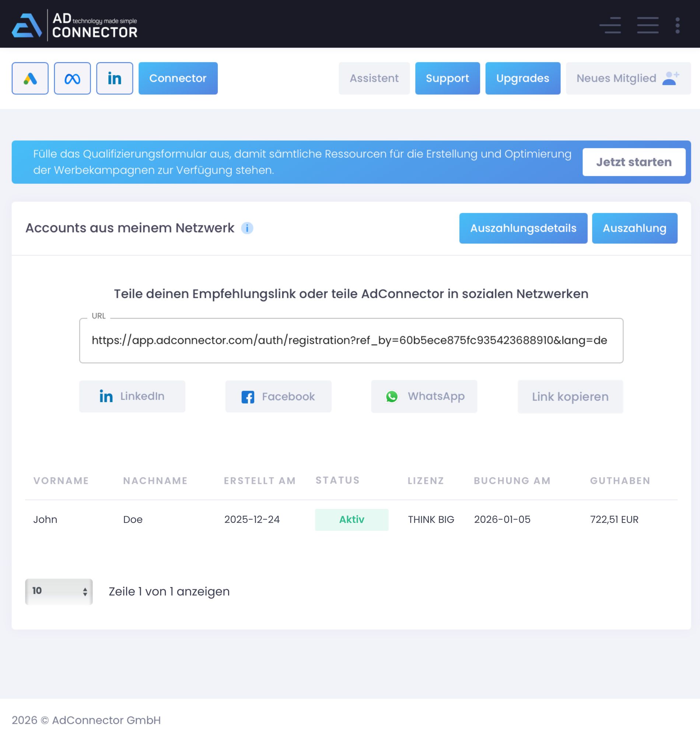Viewport: 700px width, 737px height.
Task: Open the hamburger menu icon
Action: (647, 25)
